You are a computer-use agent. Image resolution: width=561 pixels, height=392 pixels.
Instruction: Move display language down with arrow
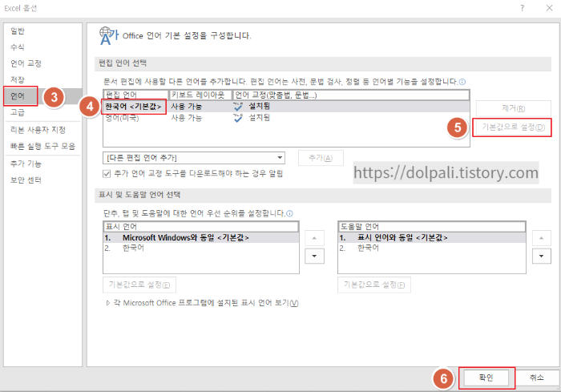[x=314, y=257]
